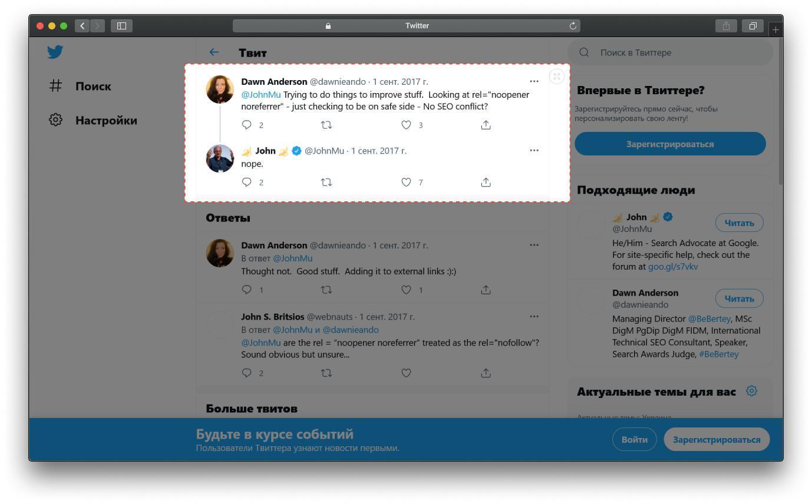Click Dawn Anderson's avatar on the first tweet
This screenshot has height=504, width=812.
[x=220, y=89]
